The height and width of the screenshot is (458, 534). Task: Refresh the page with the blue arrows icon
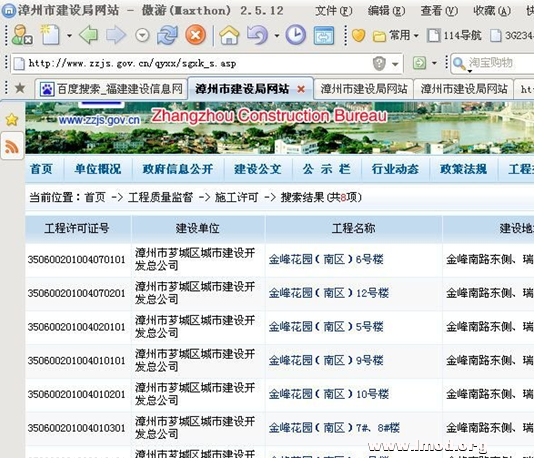pos(167,35)
